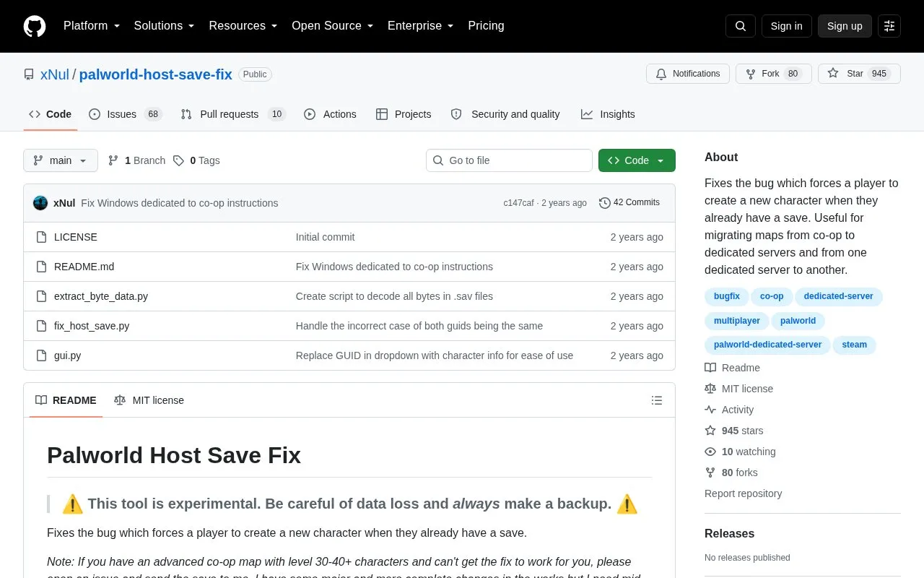Click the Go to file search field
Image resolution: width=924 pixels, height=578 pixels.
pos(509,160)
